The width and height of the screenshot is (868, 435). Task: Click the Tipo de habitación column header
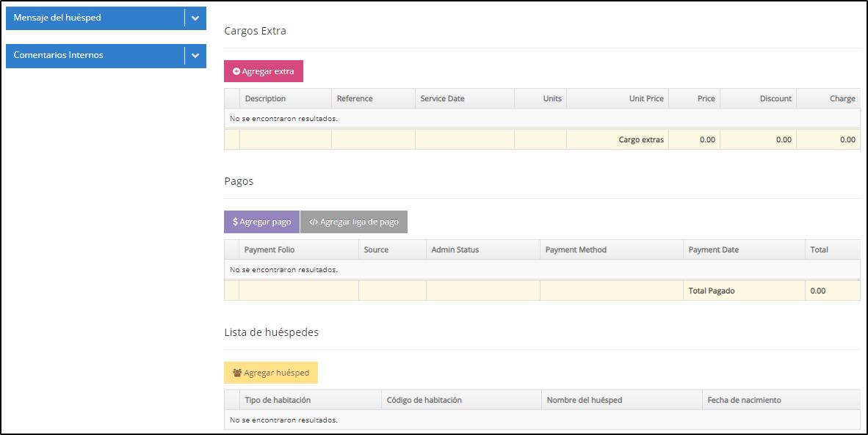pos(278,400)
